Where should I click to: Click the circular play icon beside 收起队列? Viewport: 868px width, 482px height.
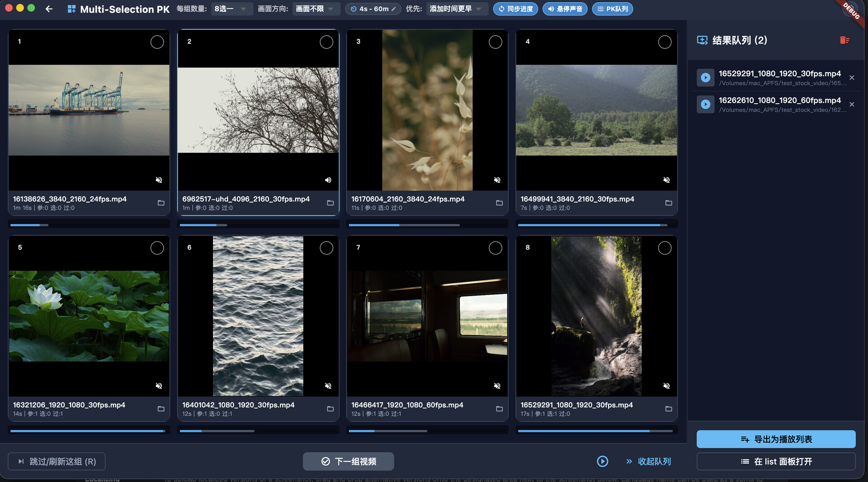pos(602,461)
